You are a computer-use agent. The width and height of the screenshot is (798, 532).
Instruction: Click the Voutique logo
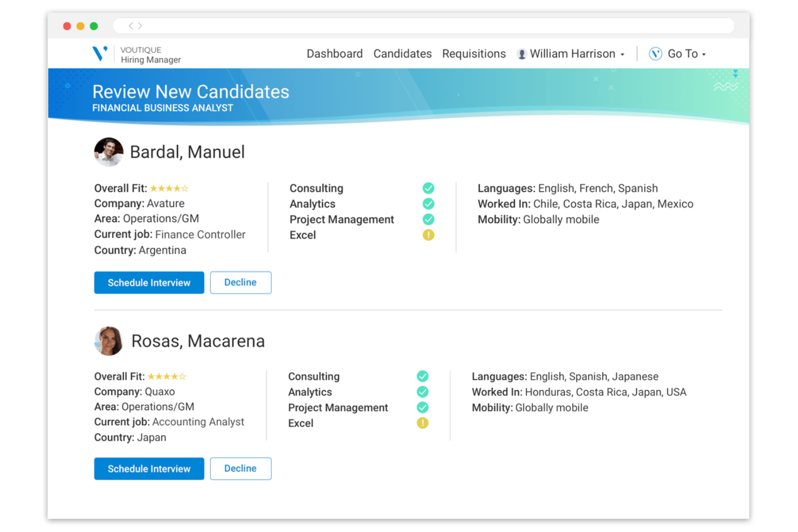click(100, 53)
